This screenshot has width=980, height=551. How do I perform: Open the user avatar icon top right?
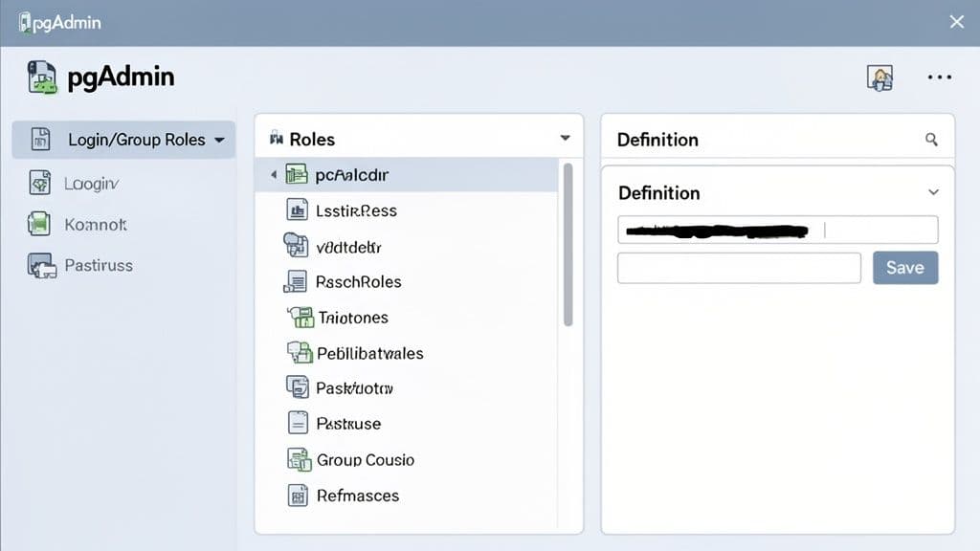click(880, 77)
